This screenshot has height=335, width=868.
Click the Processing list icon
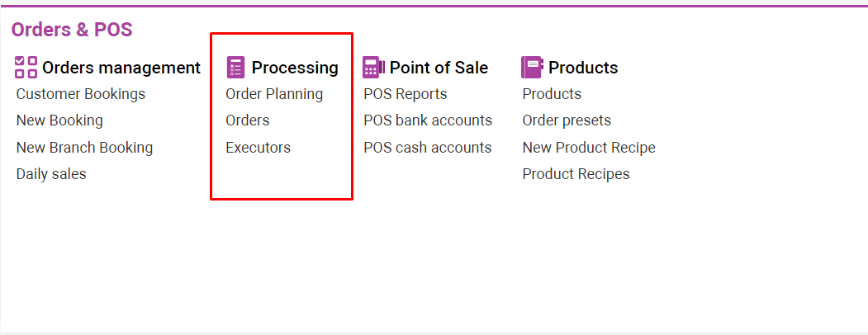tap(235, 68)
